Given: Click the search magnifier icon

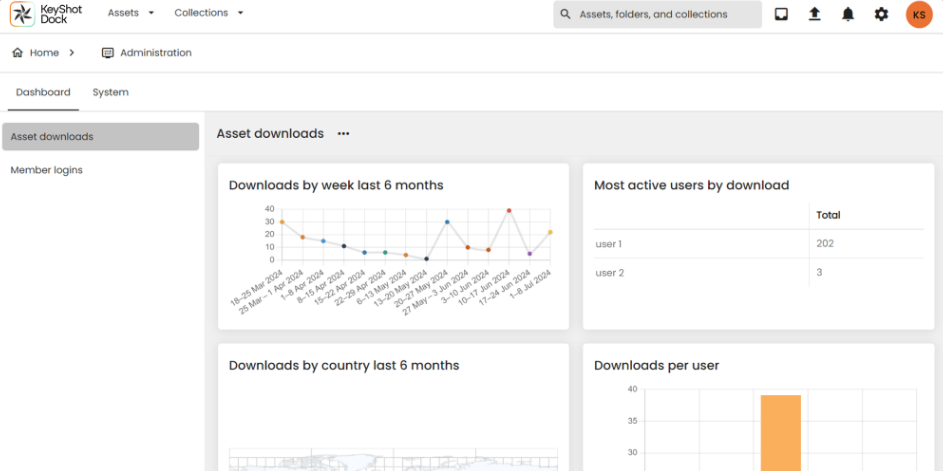Looking at the screenshot, I should [566, 15].
